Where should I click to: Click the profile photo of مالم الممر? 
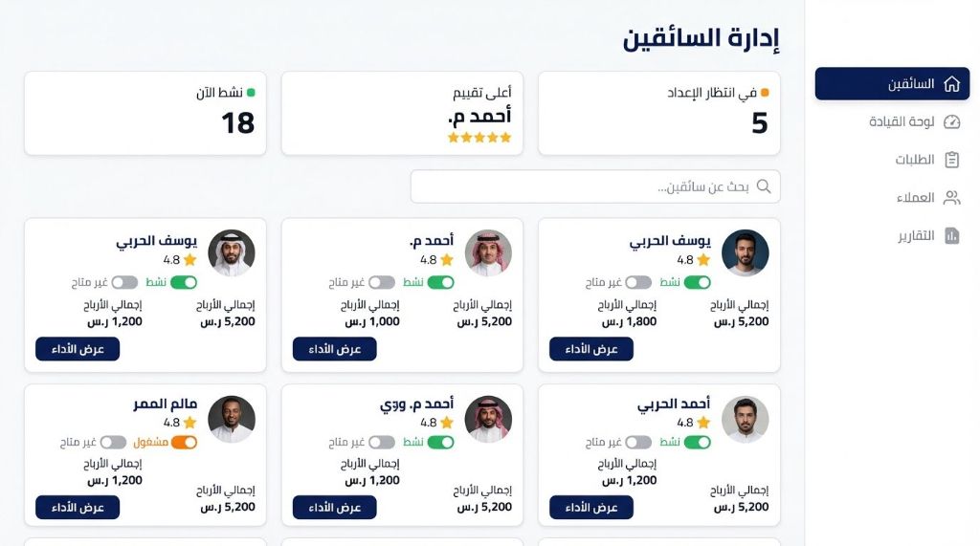tap(232, 419)
